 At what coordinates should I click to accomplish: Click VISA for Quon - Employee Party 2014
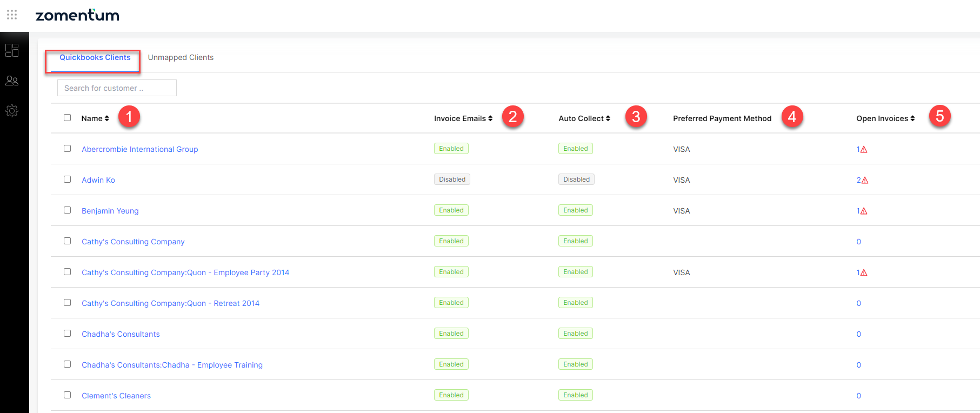(681, 272)
